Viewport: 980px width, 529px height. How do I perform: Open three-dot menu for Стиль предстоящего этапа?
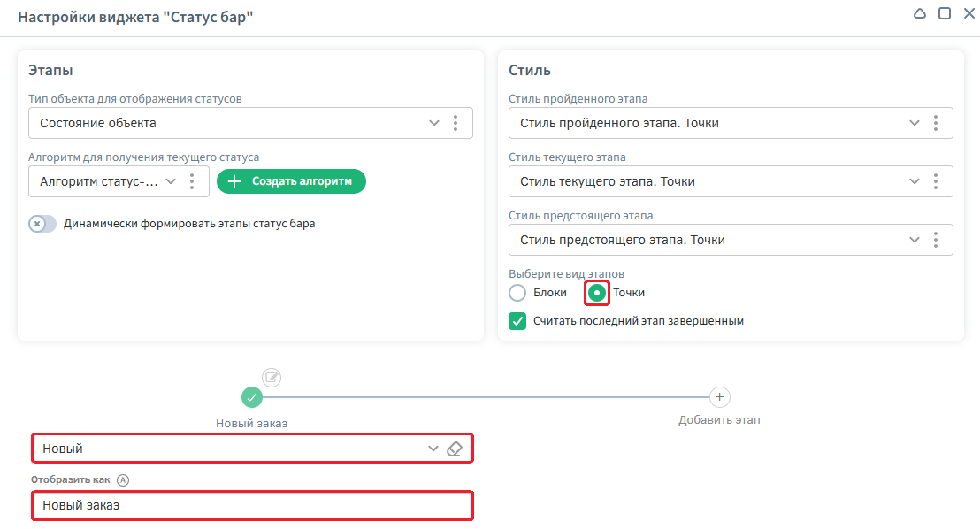935,240
